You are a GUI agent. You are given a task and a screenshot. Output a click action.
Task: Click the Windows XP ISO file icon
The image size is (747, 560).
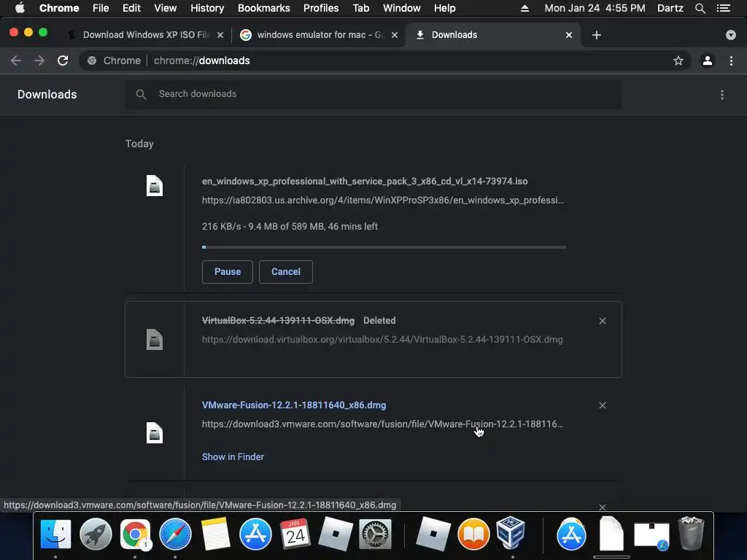pos(155,186)
